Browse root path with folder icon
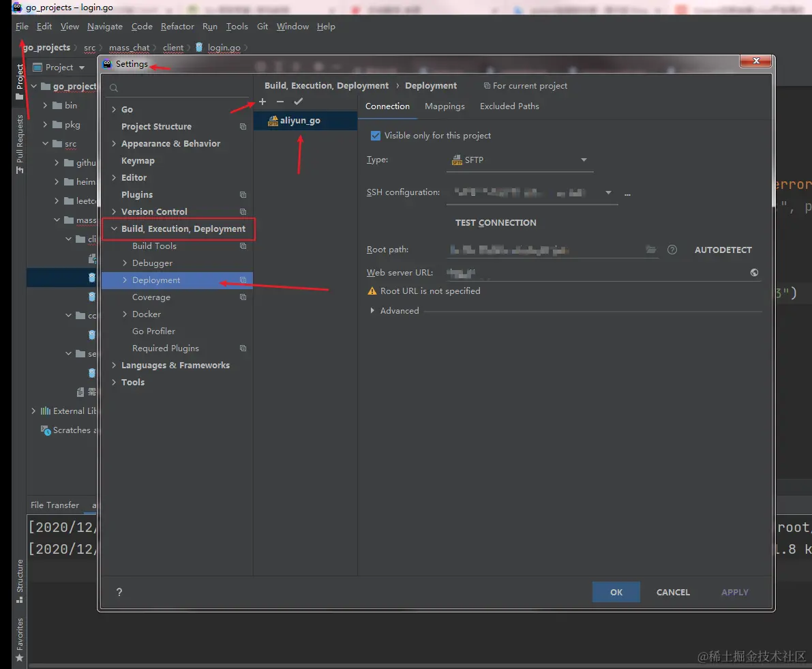The image size is (812, 669). (651, 250)
